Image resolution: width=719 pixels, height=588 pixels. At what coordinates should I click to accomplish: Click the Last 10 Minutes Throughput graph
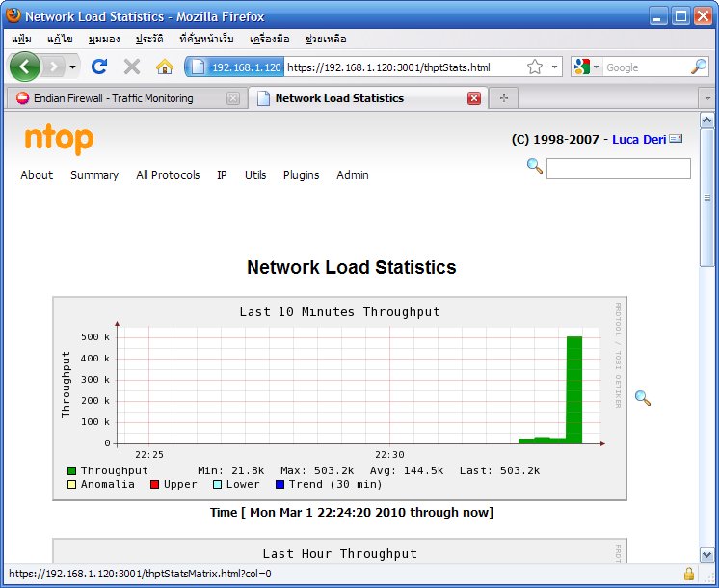340,398
